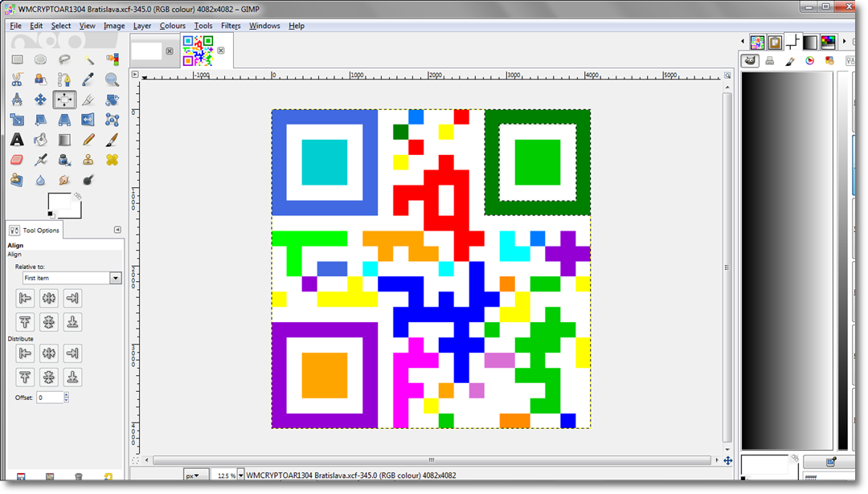Select the Colour Picker eyedropper tool
The width and height of the screenshot is (868, 494).
tap(88, 80)
